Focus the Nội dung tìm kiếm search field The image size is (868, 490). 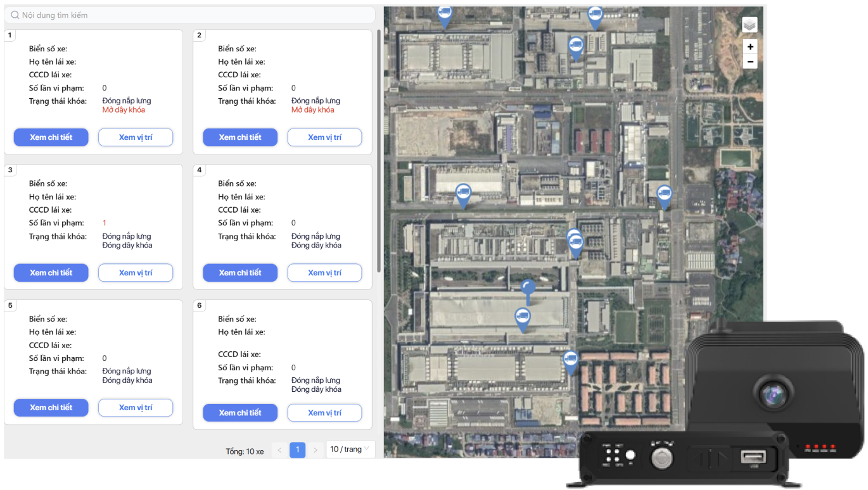[x=190, y=15]
